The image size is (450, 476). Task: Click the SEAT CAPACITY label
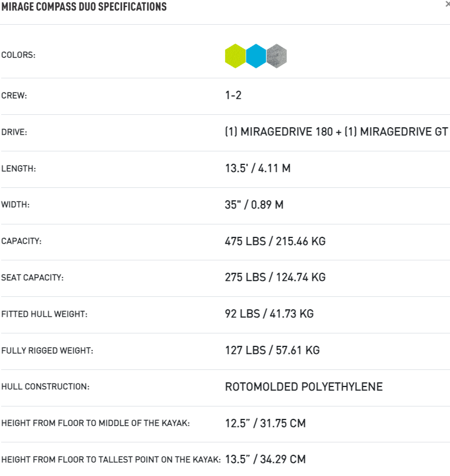32,277
